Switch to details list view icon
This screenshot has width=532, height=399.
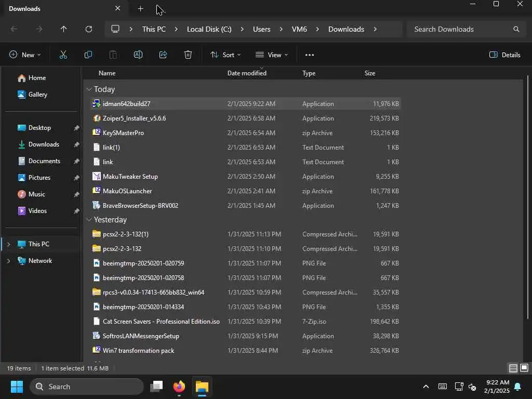[x=513, y=368]
